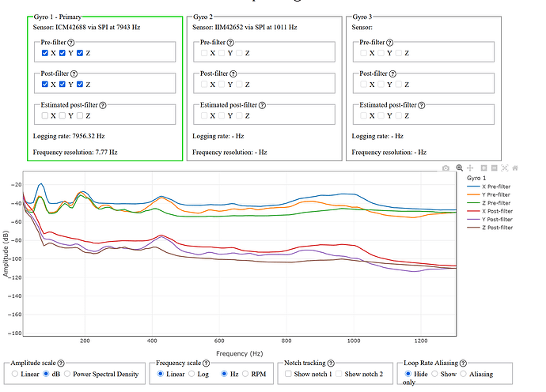Click the zoom out minus icon
546x392 pixels.
pos(494,168)
